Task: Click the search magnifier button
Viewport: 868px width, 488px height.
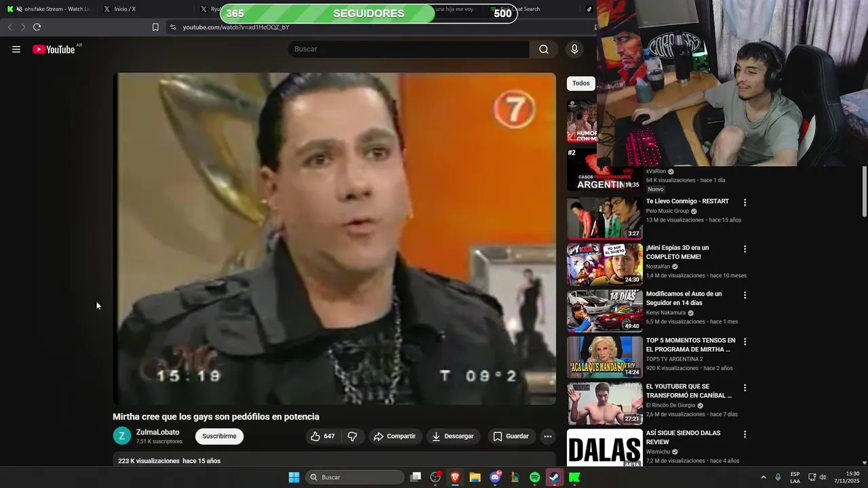Action: (x=544, y=49)
